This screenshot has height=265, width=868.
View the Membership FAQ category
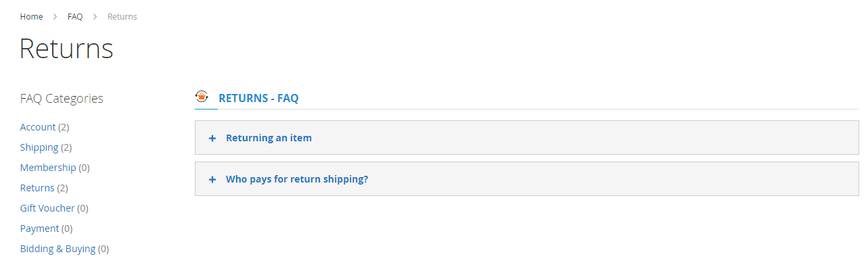48,168
